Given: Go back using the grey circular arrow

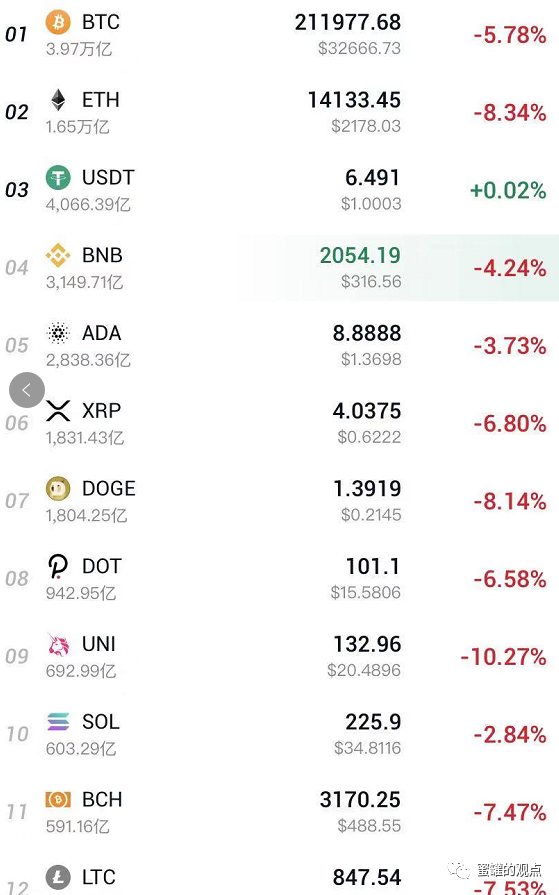Looking at the screenshot, I should click(x=27, y=390).
